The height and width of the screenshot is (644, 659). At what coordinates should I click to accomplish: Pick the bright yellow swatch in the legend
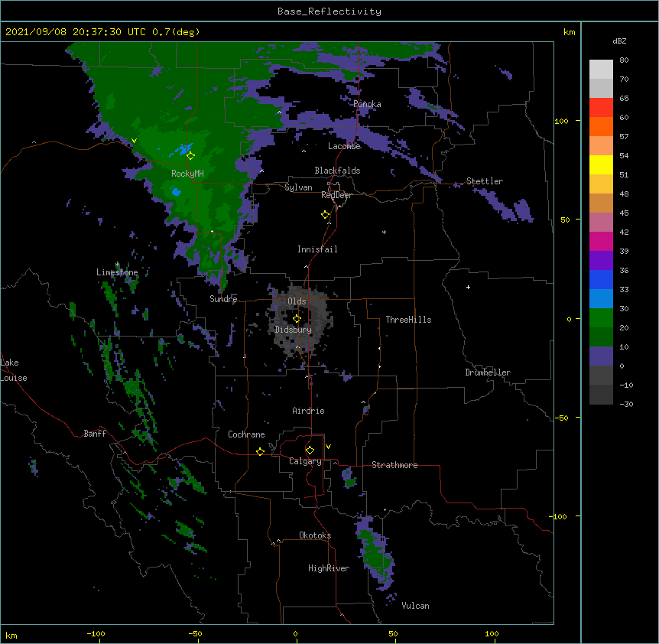601,164
